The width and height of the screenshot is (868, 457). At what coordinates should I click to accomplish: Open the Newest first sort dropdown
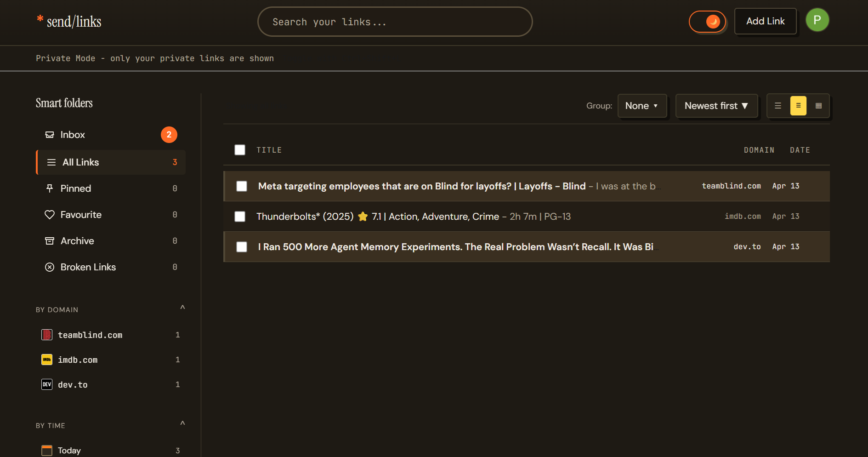[x=717, y=106]
